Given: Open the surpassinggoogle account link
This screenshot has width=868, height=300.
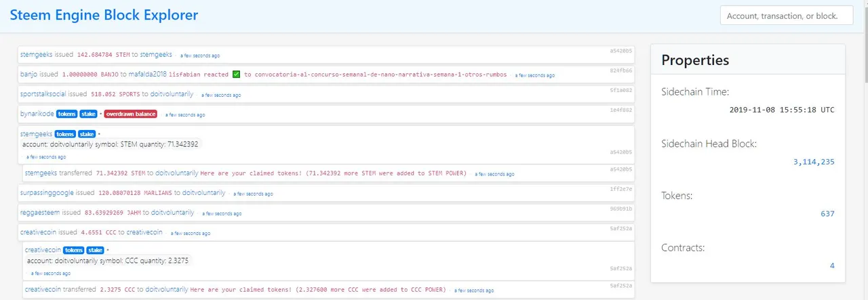Looking at the screenshot, I should [47, 192].
